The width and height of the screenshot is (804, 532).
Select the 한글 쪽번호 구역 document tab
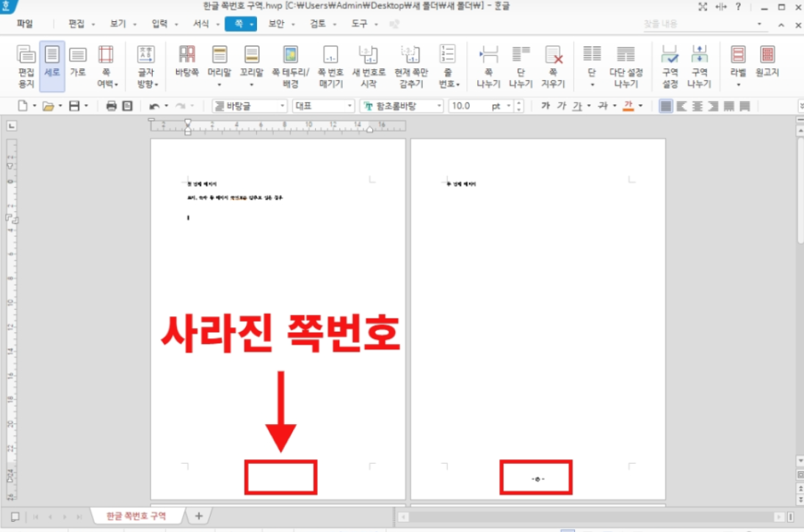click(x=136, y=516)
